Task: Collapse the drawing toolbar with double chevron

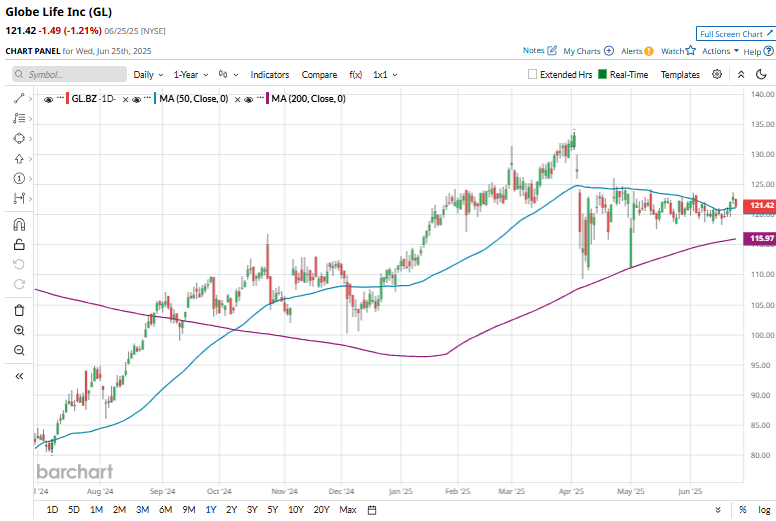Action: 19,376
